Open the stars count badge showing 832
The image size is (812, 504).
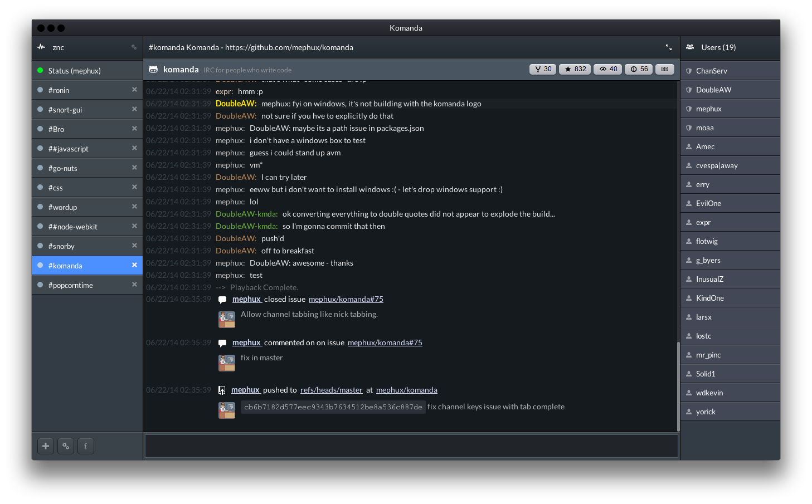point(575,69)
